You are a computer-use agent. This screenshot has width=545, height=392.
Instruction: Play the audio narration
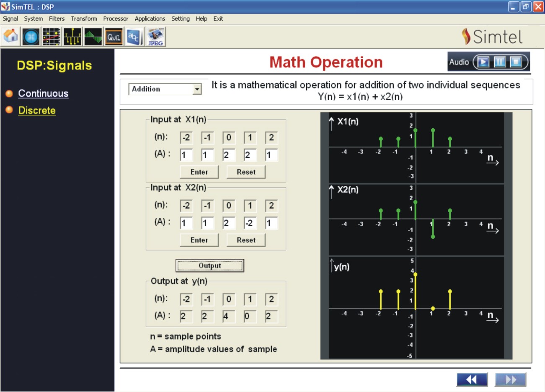point(483,62)
